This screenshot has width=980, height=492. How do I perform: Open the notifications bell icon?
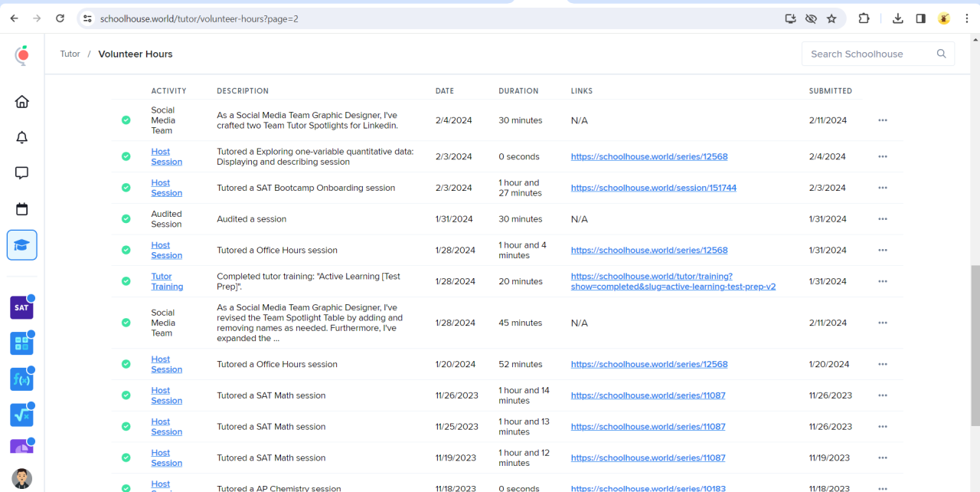(x=22, y=138)
